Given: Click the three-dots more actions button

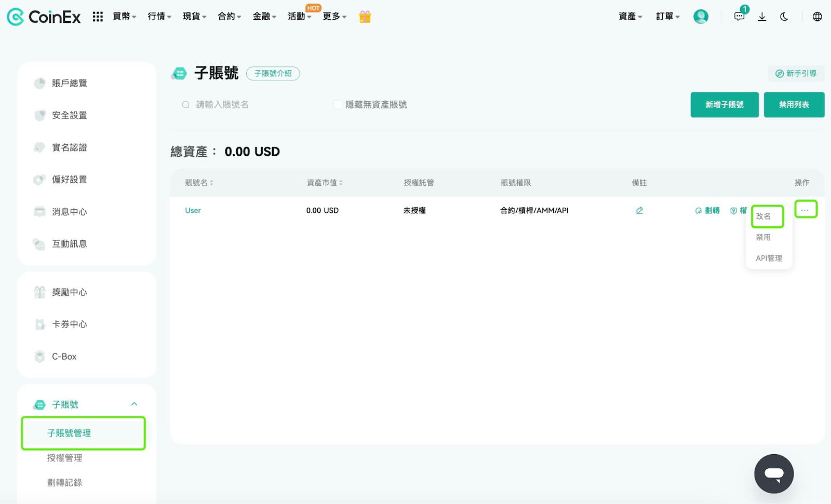Looking at the screenshot, I should click(805, 210).
